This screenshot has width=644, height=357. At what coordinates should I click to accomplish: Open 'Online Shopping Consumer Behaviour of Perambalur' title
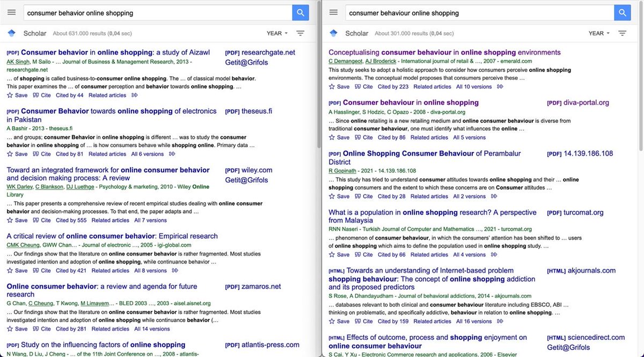pos(425,157)
